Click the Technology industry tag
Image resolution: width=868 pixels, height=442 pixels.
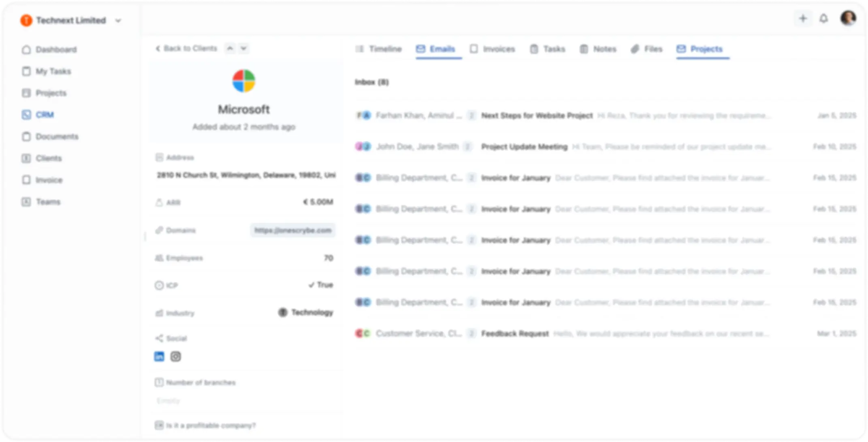coord(306,312)
